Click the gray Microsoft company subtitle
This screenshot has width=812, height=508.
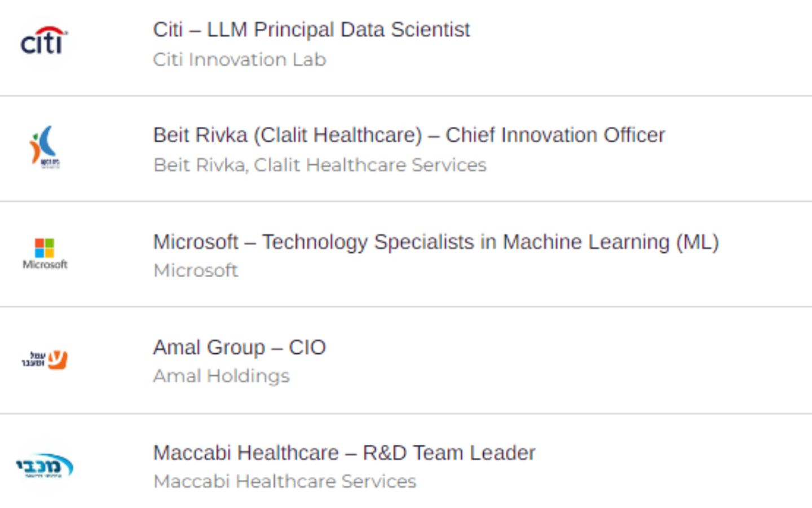[x=196, y=270]
